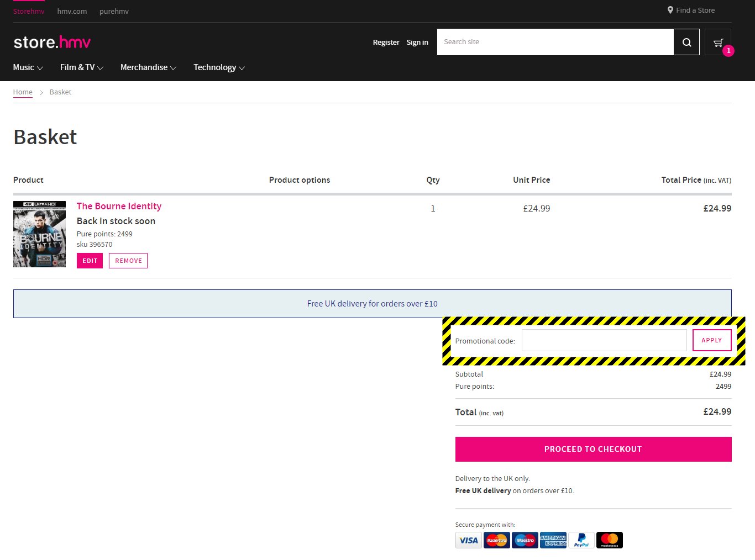Open the Register link

[386, 42]
